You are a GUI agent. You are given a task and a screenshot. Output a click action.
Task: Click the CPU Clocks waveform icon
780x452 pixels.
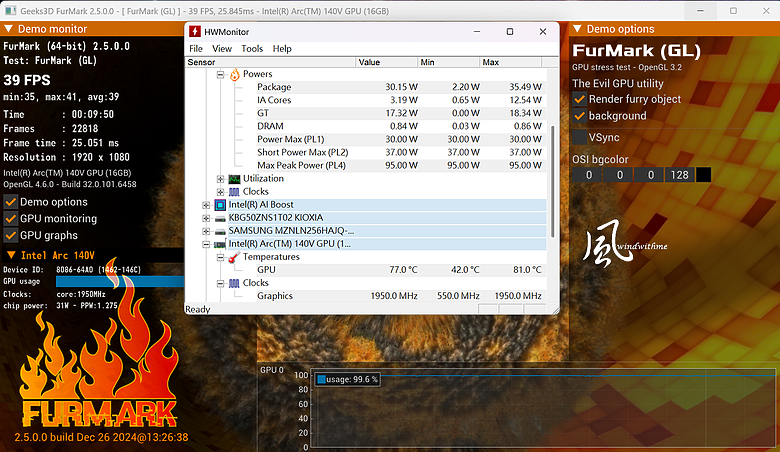[234, 192]
